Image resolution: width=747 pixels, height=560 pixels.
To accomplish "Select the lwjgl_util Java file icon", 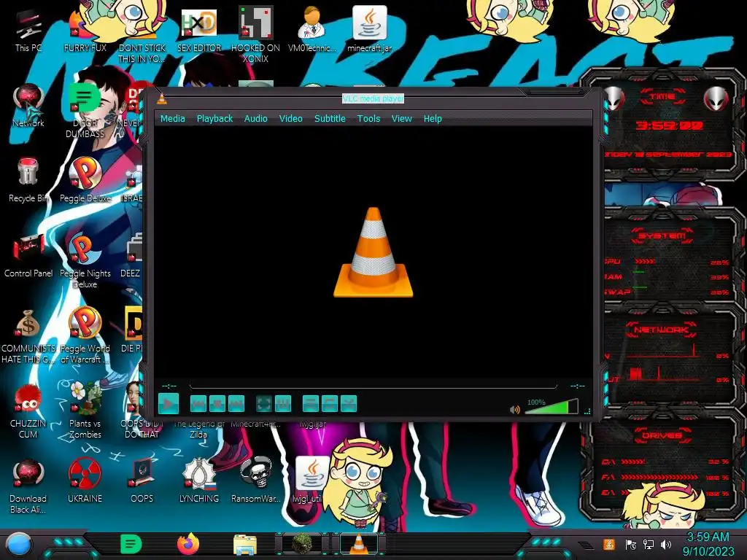I will [312, 480].
